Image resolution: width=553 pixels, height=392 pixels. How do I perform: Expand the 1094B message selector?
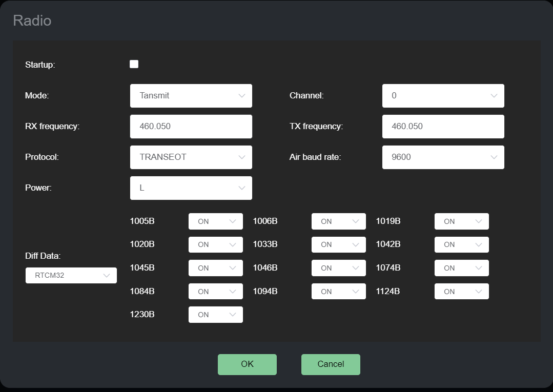click(338, 292)
